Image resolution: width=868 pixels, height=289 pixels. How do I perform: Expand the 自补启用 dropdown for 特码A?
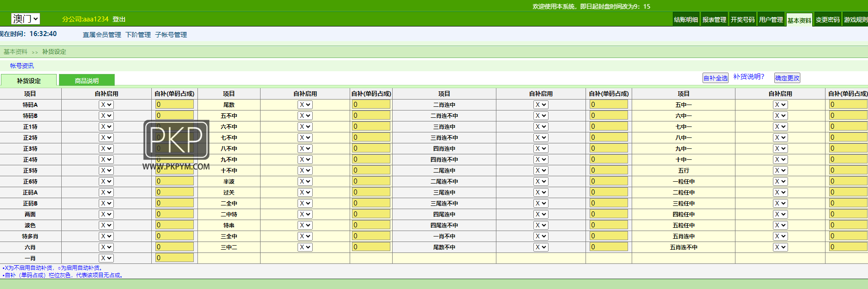coord(106,105)
